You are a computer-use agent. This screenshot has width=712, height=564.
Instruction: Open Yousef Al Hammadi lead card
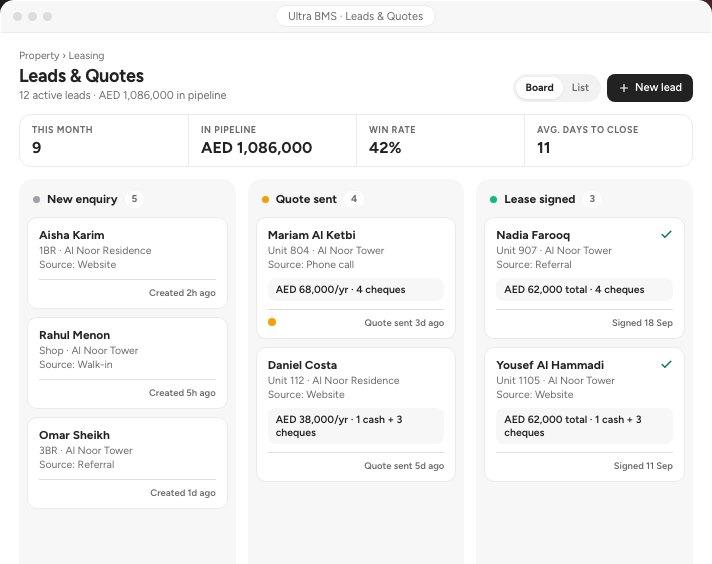click(x=584, y=414)
